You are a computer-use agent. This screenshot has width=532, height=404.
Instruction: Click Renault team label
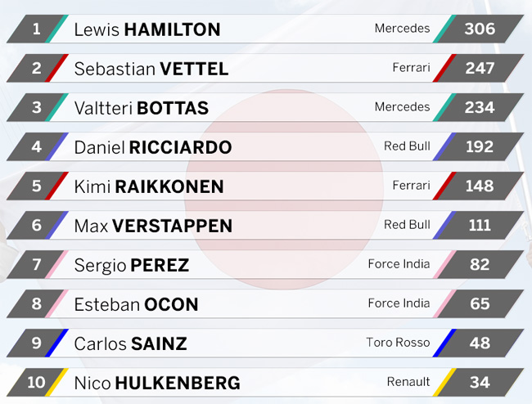point(408,382)
